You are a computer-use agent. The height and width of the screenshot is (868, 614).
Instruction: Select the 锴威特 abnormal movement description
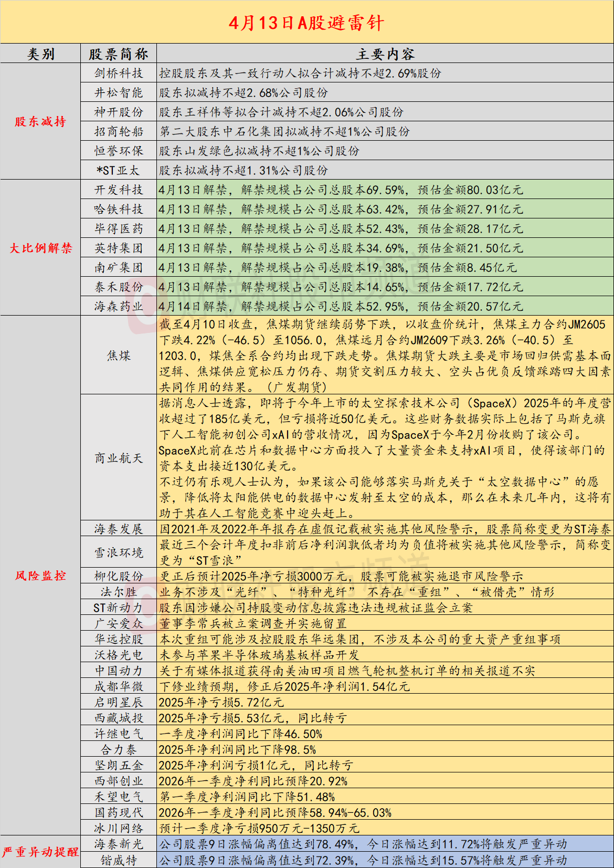[x=363, y=860]
